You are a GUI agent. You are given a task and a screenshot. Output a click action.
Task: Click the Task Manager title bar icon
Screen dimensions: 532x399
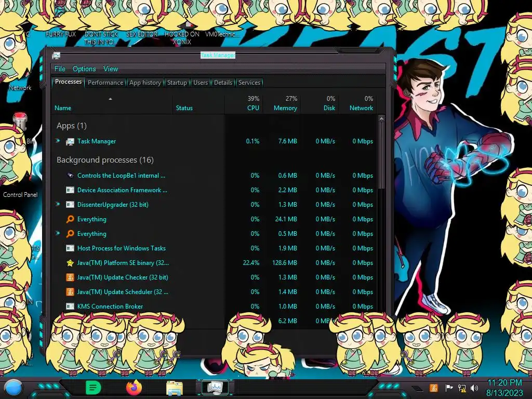(56, 55)
